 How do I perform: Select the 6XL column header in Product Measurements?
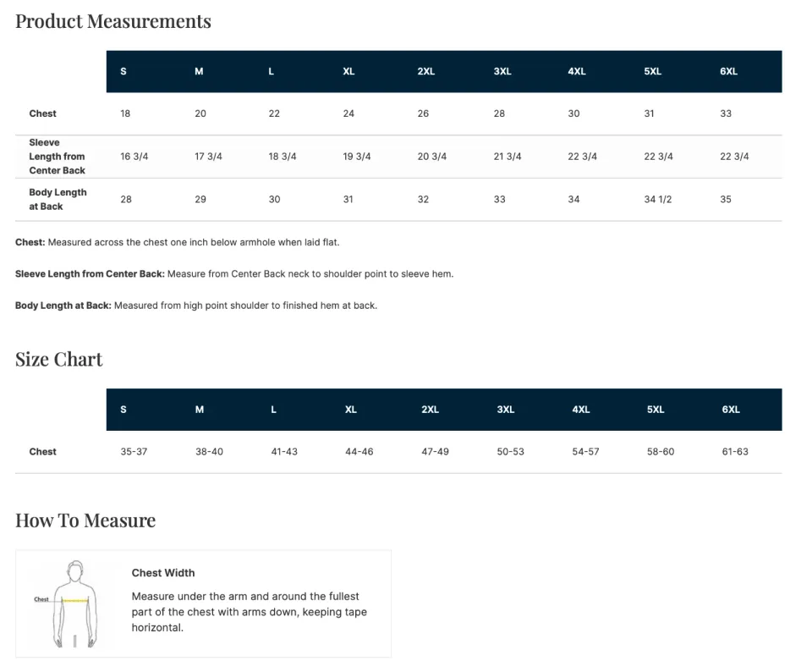click(728, 72)
